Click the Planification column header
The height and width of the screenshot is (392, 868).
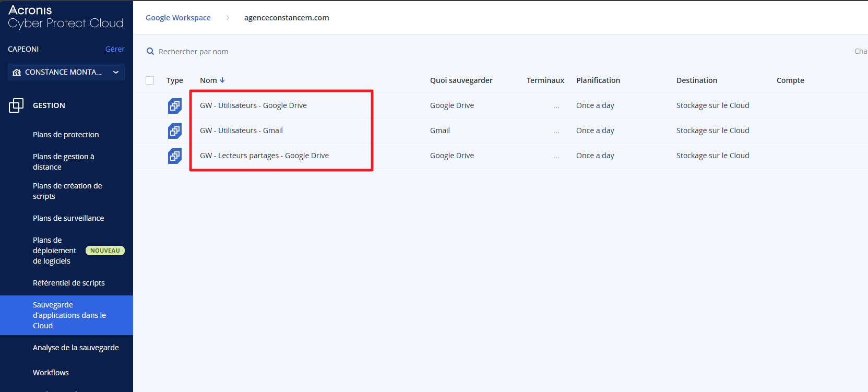point(598,80)
